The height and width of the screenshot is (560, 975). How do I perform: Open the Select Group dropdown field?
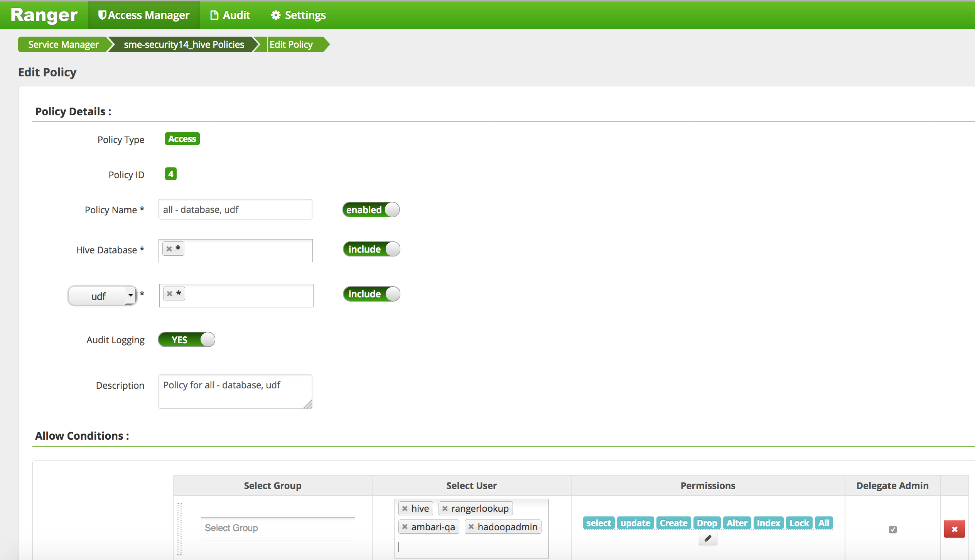pyautogui.click(x=278, y=528)
